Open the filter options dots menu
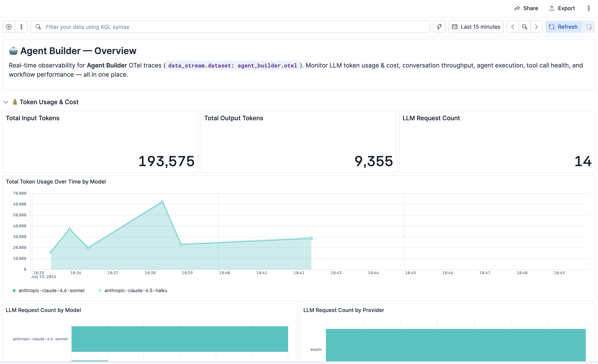Viewport: 598px width, 364px height. pyautogui.click(x=21, y=27)
